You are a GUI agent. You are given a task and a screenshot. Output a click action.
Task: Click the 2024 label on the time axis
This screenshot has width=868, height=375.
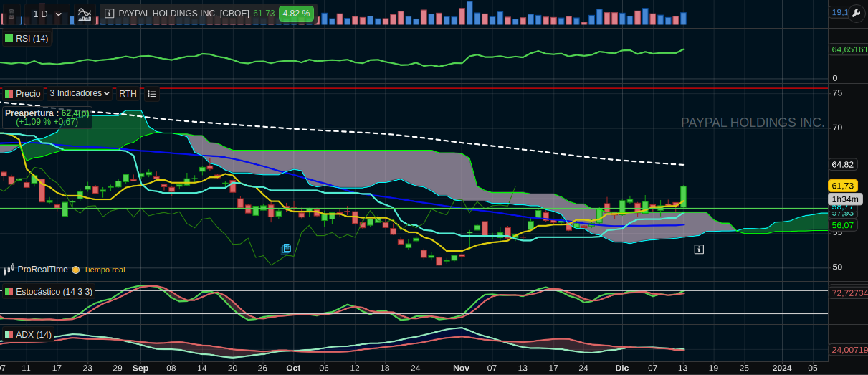click(782, 367)
